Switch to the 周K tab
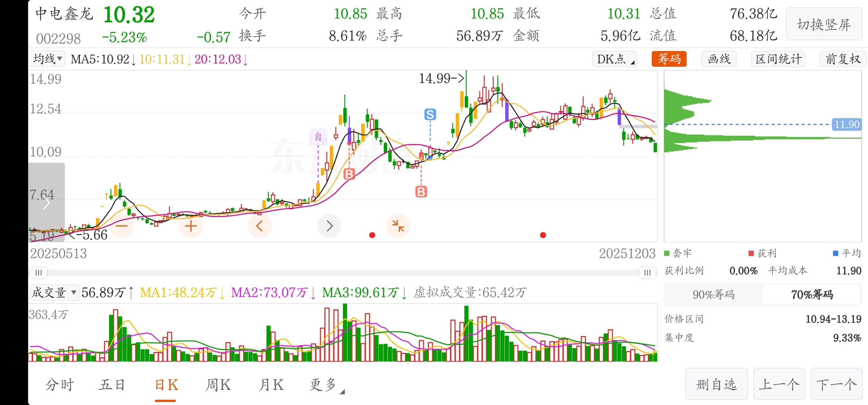This screenshot has width=868, height=405. 218,385
